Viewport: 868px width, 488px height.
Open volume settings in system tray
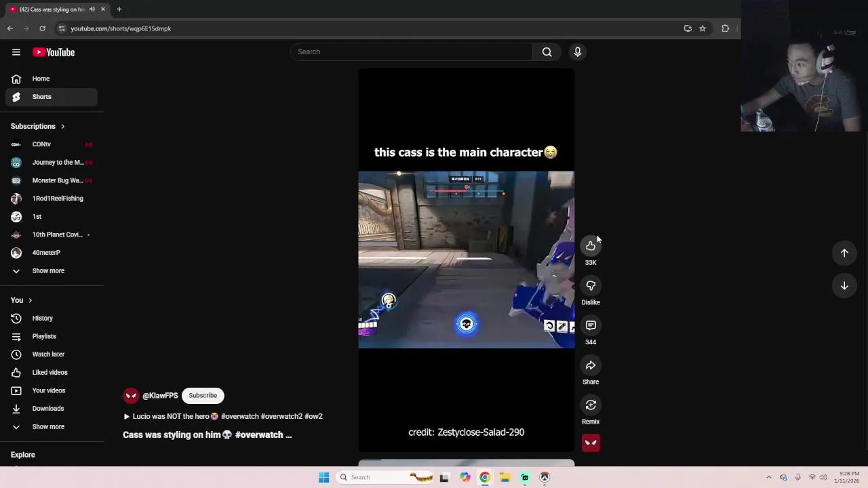tap(824, 477)
